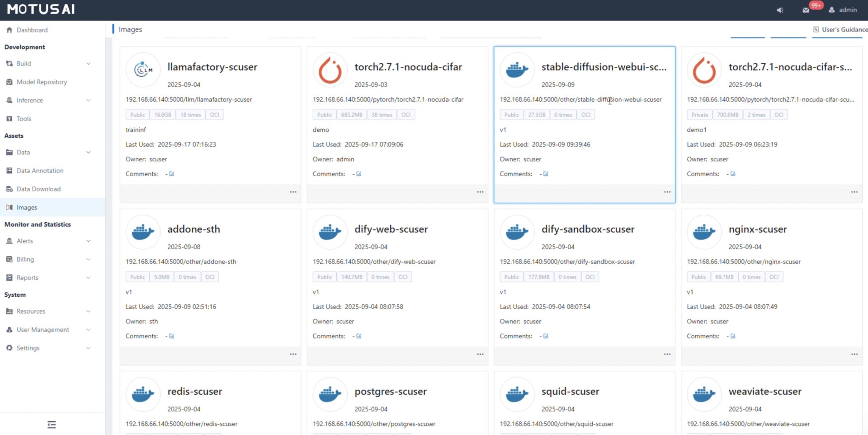This screenshot has width=868, height=435.
Task: Open the User's Guidance link
Action: (842, 29)
